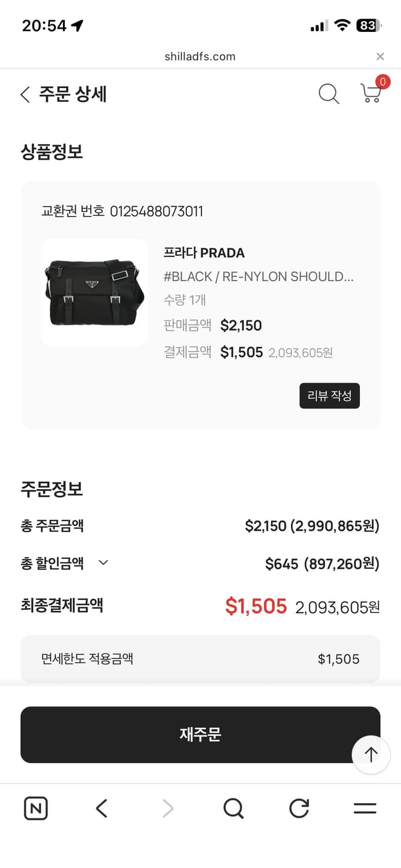The height and width of the screenshot is (868, 401).
Task: Tap the shilladfs.com address bar
Action: point(200,56)
